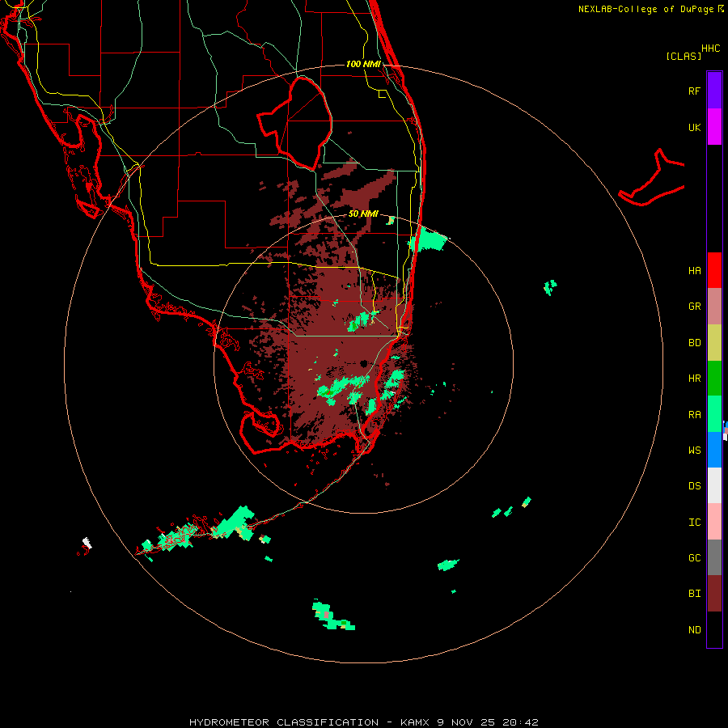This screenshot has width=728, height=728.
Task: Click the UK magenta legend swatch
Action: click(714, 127)
